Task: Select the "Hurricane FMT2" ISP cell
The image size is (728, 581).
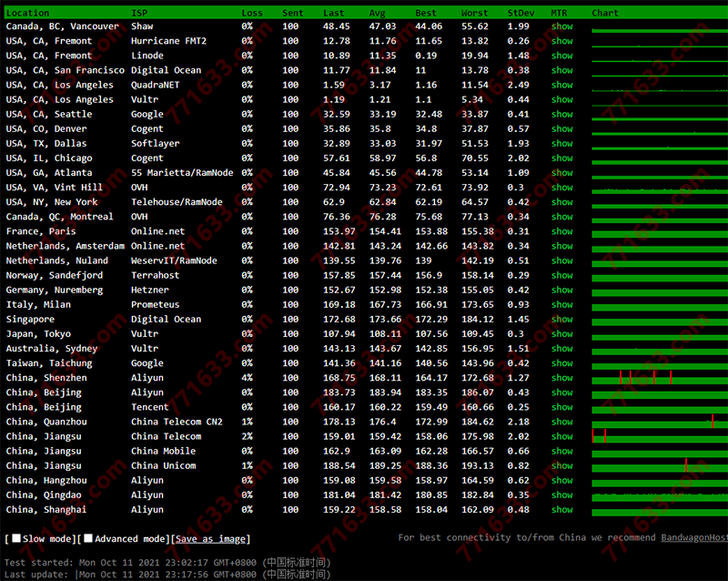Action: 169,41
